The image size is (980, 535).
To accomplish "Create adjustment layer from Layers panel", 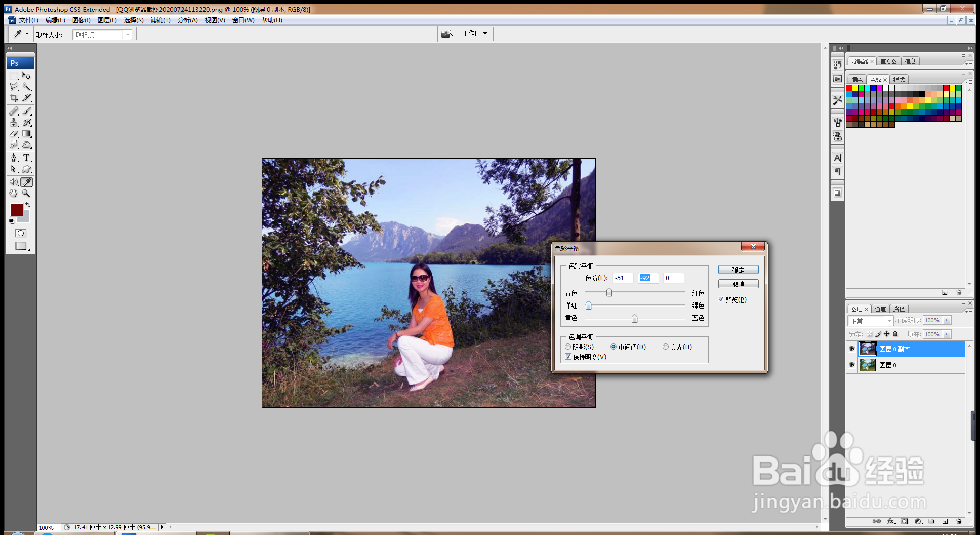I will [x=918, y=521].
